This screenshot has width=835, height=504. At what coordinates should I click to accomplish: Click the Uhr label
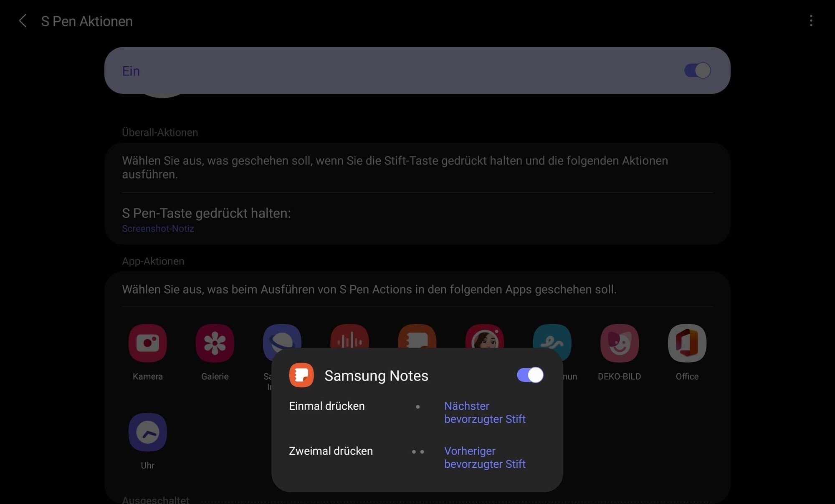tap(148, 465)
